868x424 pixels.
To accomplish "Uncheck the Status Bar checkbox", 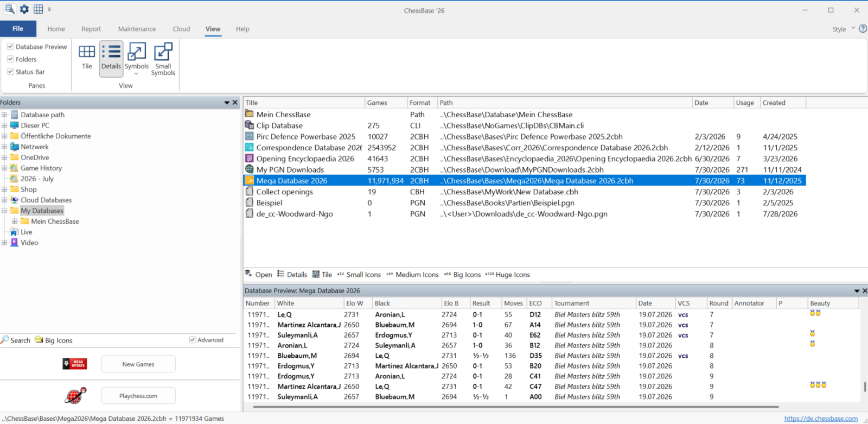I will pos(10,72).
